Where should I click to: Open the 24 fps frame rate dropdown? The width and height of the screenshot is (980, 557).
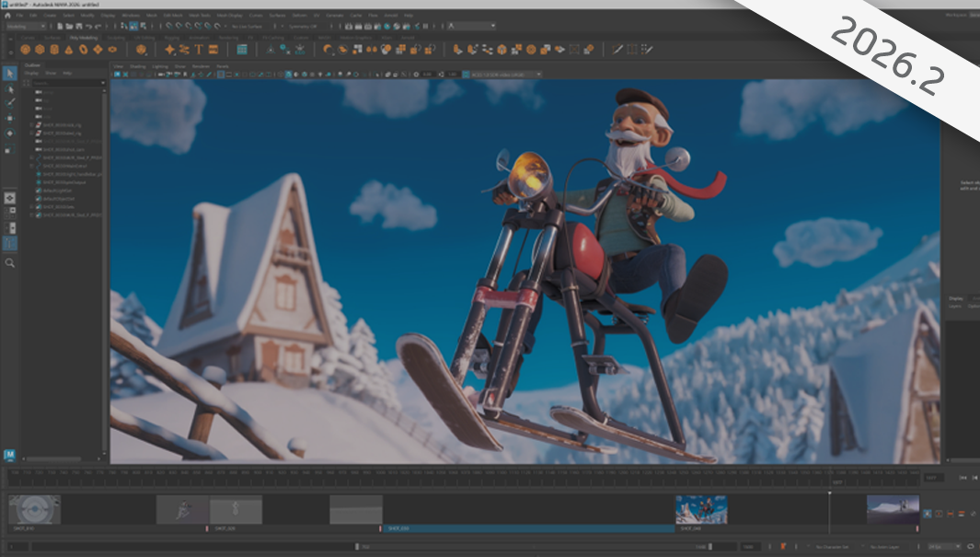click(944, 547)
